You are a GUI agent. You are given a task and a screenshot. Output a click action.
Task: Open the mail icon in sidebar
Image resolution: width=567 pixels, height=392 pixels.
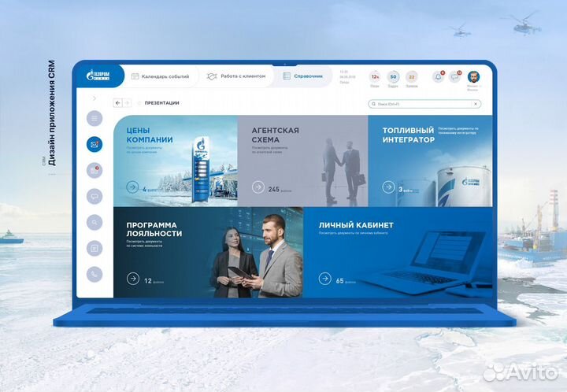94,144
